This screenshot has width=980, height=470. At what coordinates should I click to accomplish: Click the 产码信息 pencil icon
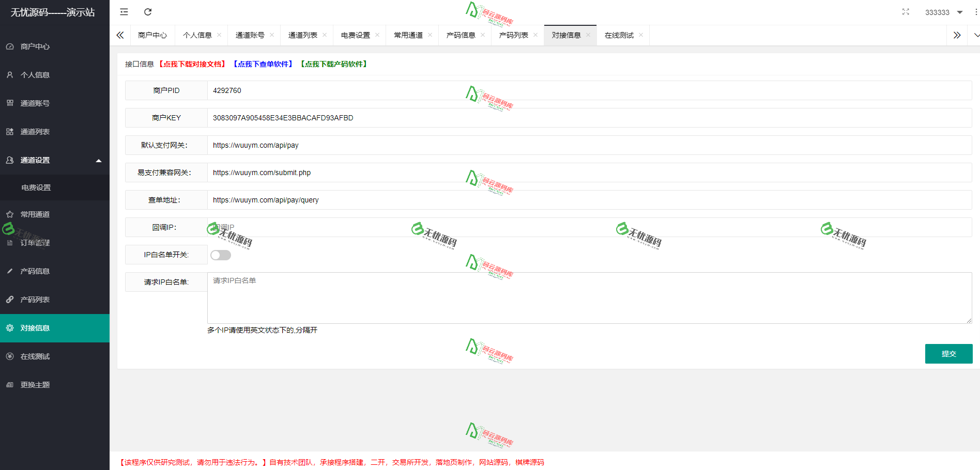(9, 271)
